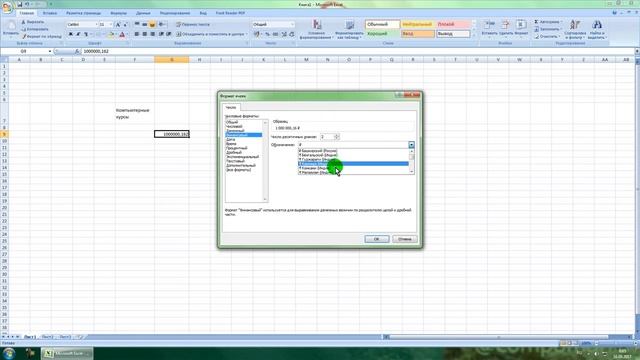
Task: Open Conditional Formatting (Условное форматирование)
Action: (317, 29)
